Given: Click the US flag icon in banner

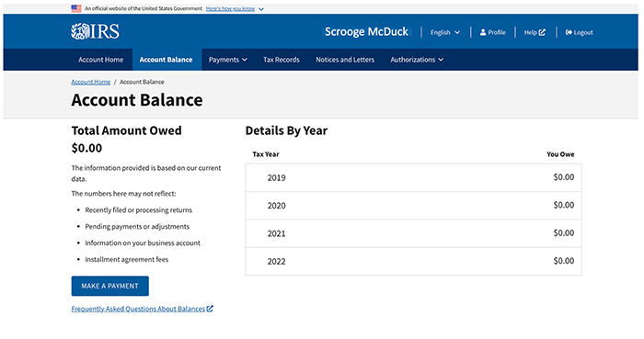Looking at the screenshot, I should pyautogui.click(x=76, y=8).
